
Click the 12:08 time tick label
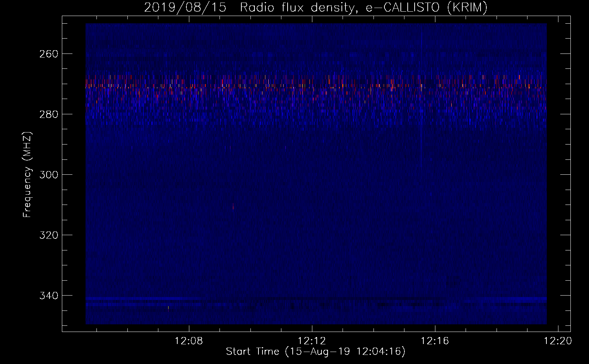click(x=189, y=341)
